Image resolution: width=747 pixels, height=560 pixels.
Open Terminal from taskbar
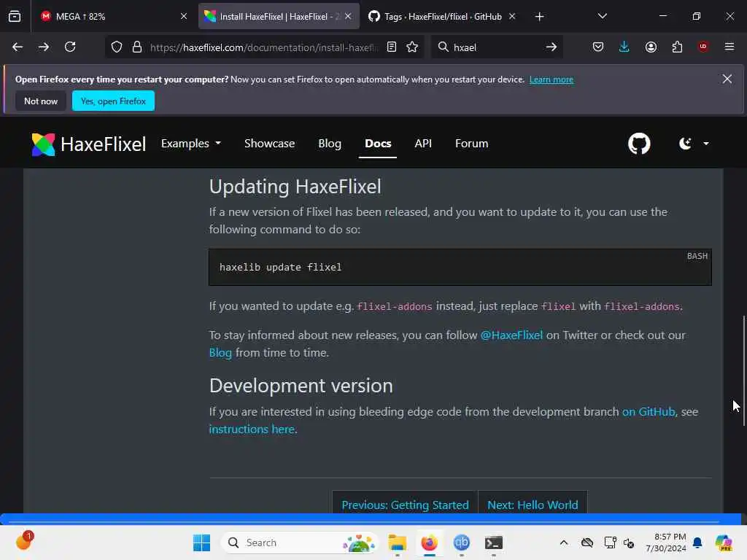tap(494, 542)
